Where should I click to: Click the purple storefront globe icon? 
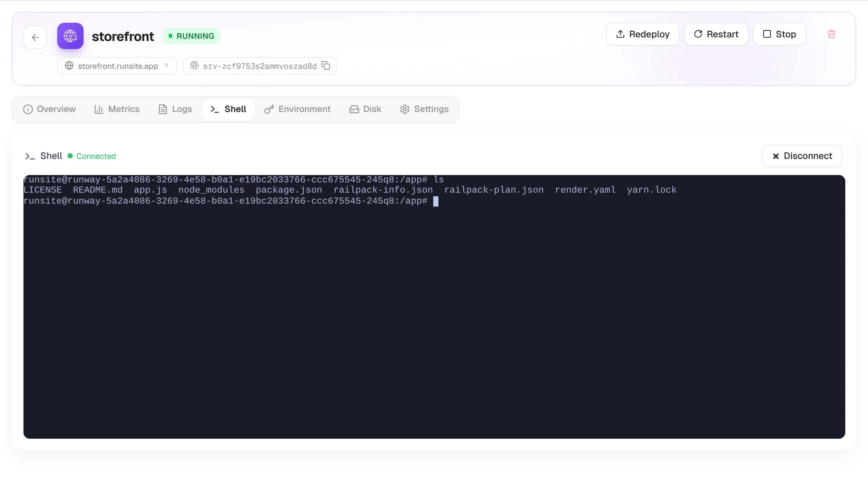(70, 36)
